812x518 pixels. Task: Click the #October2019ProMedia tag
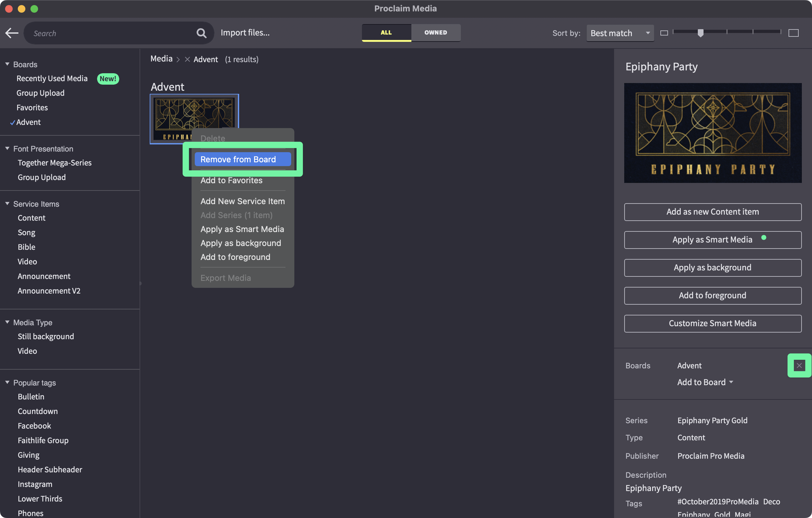pos(717,502)
